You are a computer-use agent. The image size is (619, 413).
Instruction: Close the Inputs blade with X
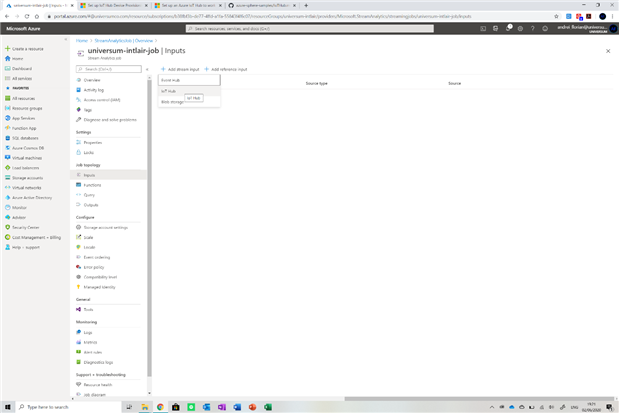coord(608,51)
